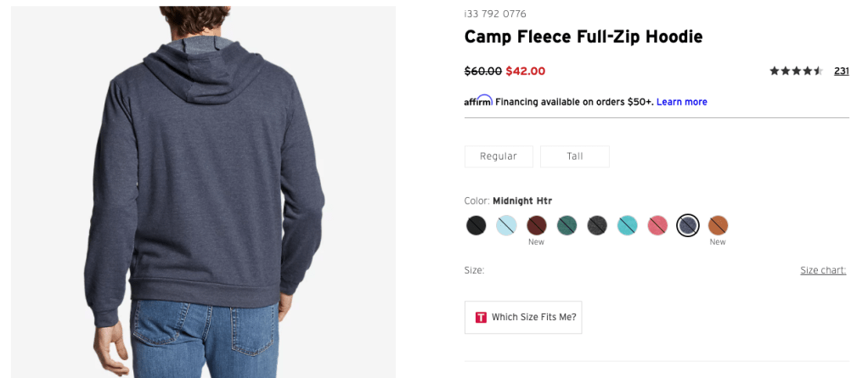The width and height of the screenshot is (868, 378).
Task: Choose the charcoal gray color swatch
Action: pyautogui.click(x=597, y=225)
